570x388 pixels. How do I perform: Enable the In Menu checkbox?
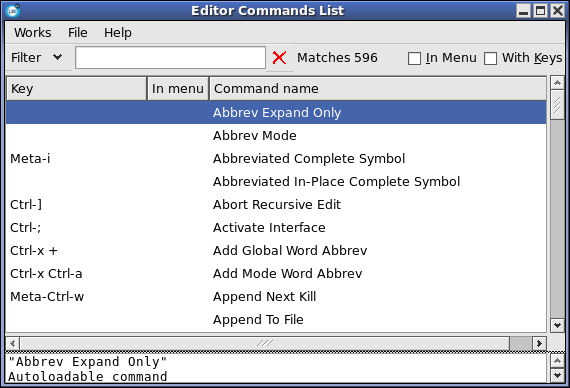click(414, 58)
